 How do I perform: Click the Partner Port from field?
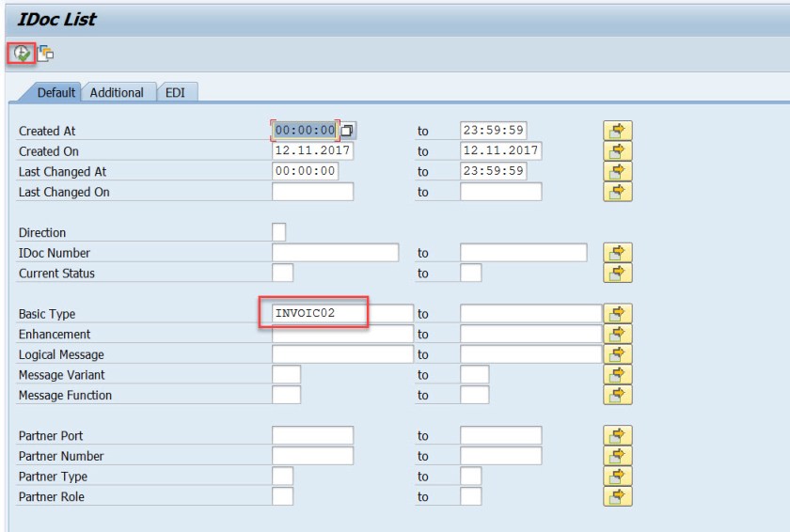click(x=313, y=435)
